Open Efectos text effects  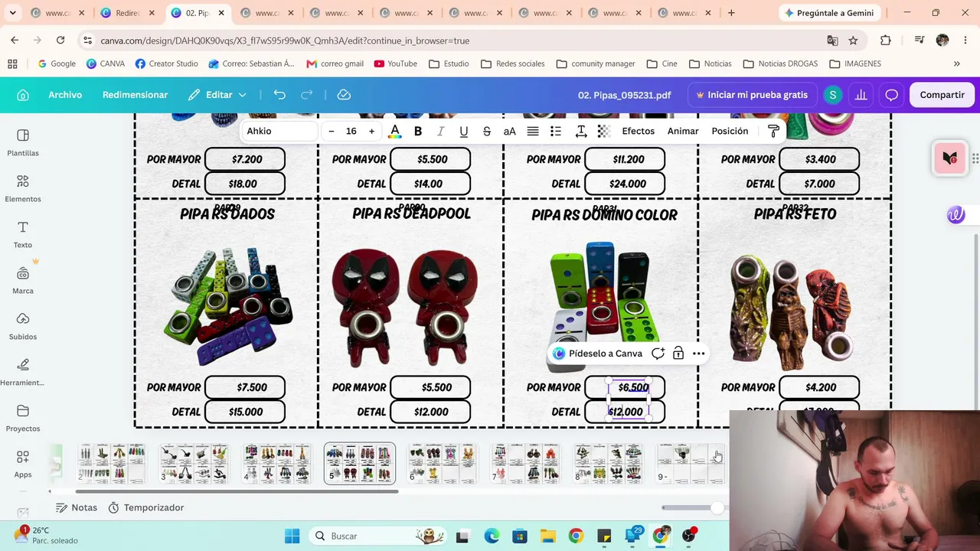tap(639, 132)
